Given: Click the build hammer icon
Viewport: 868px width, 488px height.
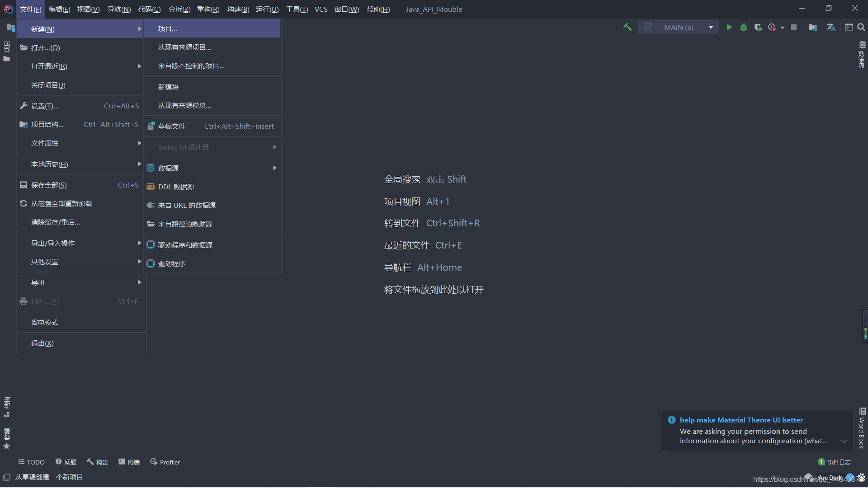Looking at the screenshot, I should pyautogui.click(x=627, y=28).
